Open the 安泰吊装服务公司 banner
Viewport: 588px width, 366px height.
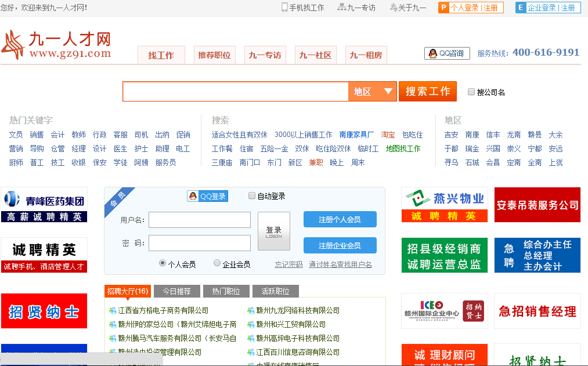(x=538, y=205)
